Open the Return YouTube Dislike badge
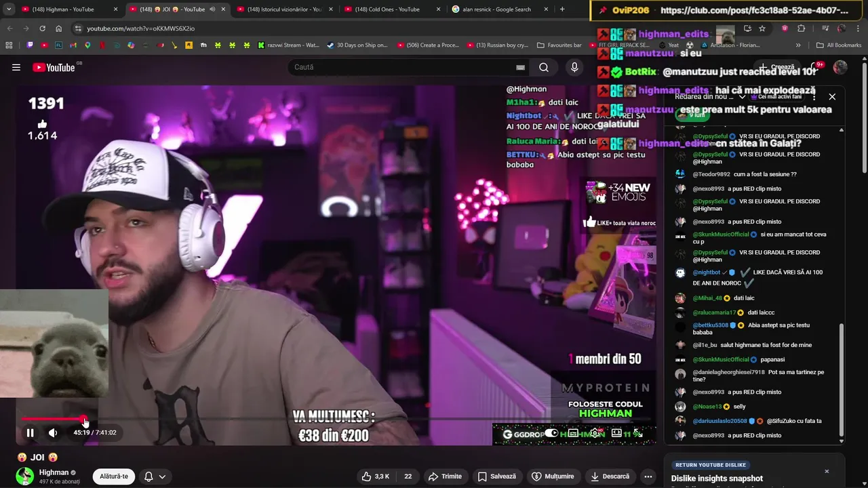This screenshot has height=488, width=868. [x=711, y=465]
